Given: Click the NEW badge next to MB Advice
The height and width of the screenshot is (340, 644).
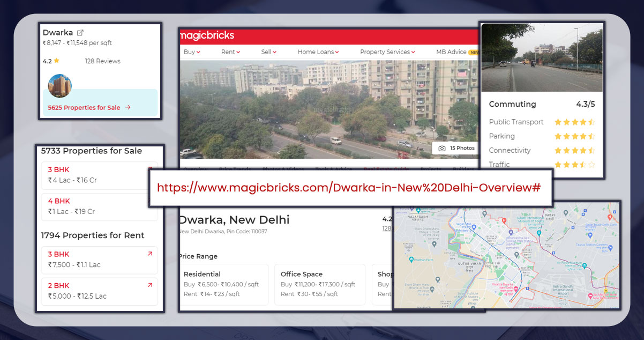Looking at the screenshot, I should pyautogui.click(x=476, y=51).
